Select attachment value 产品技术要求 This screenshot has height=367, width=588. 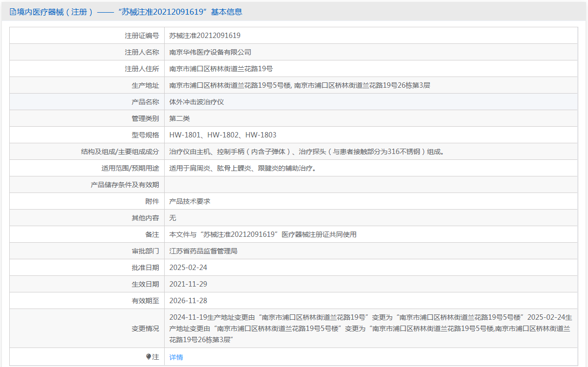tap(190, 201)
